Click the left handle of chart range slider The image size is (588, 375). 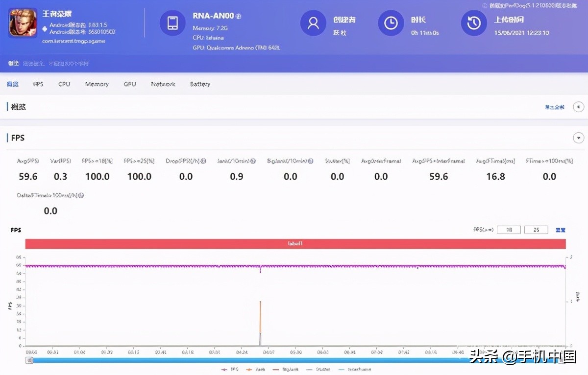(30, 360)
